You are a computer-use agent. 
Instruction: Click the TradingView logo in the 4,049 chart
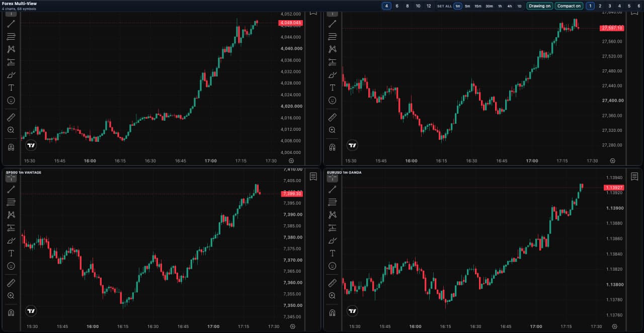[x=31, y=146]
